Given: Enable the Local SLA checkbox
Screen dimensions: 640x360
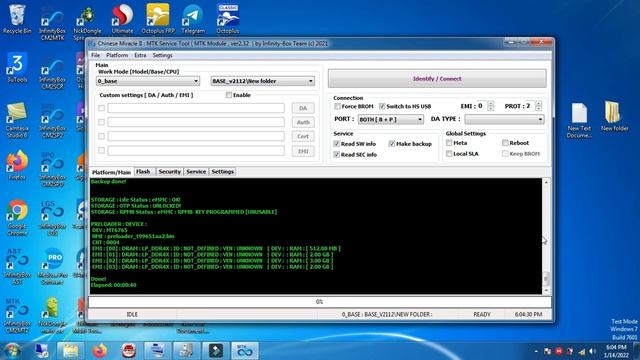Looking at the screenshot, I should (x=449, y=154).
